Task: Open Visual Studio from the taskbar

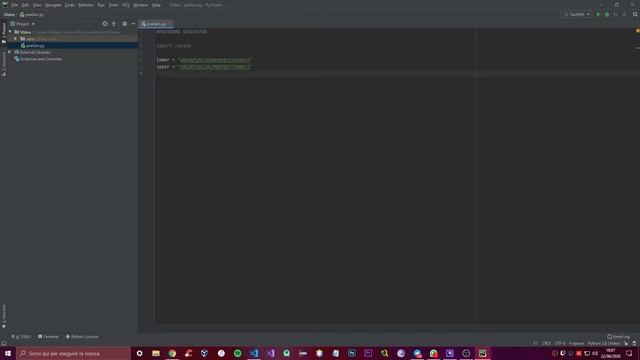Action: click(x=270, y=353)
